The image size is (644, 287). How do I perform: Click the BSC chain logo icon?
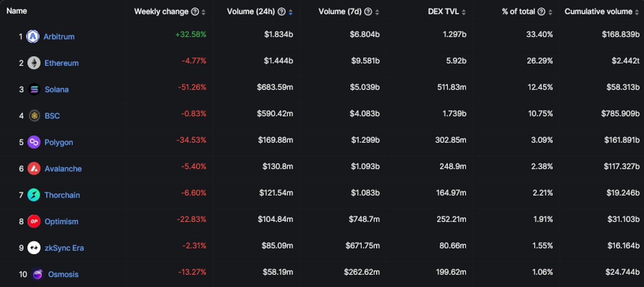34,116
